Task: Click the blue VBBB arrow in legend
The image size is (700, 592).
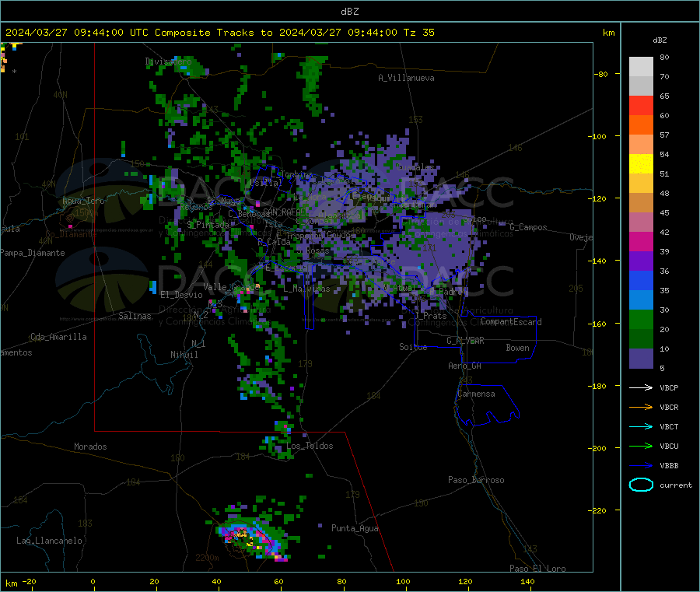Action: 641,465
